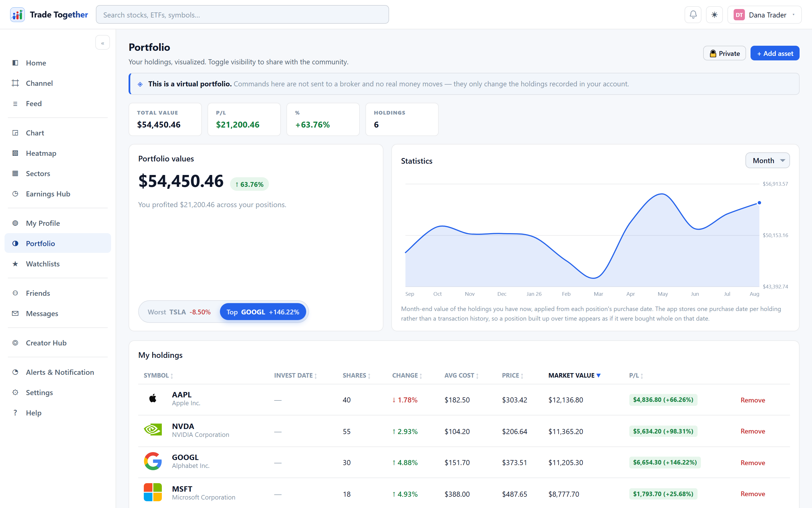Click NVDA market value $11,365.20
Screen dimensions: 812x508
click(x=566, y=432)
